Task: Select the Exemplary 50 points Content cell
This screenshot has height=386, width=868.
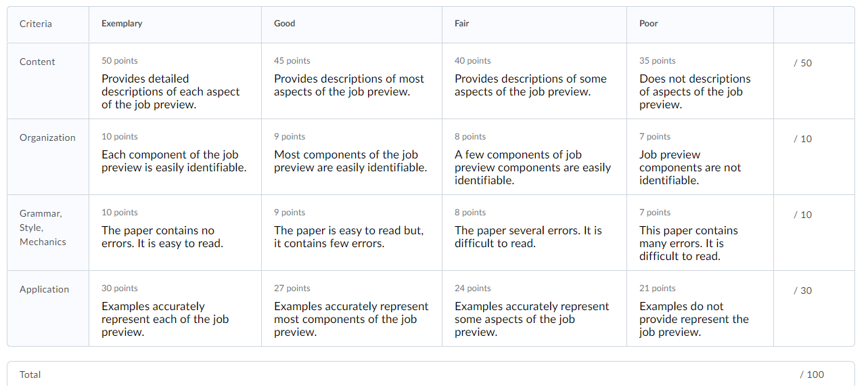Action: click(175, 81)
